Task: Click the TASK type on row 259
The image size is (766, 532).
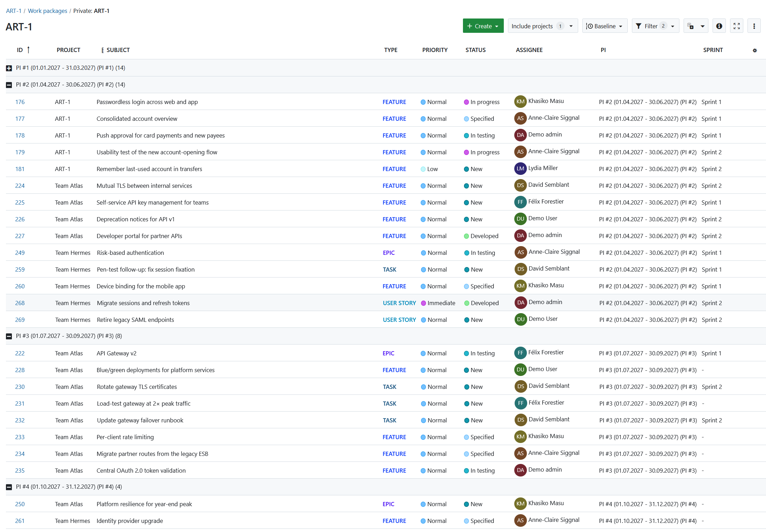Action: coord(389,269)
